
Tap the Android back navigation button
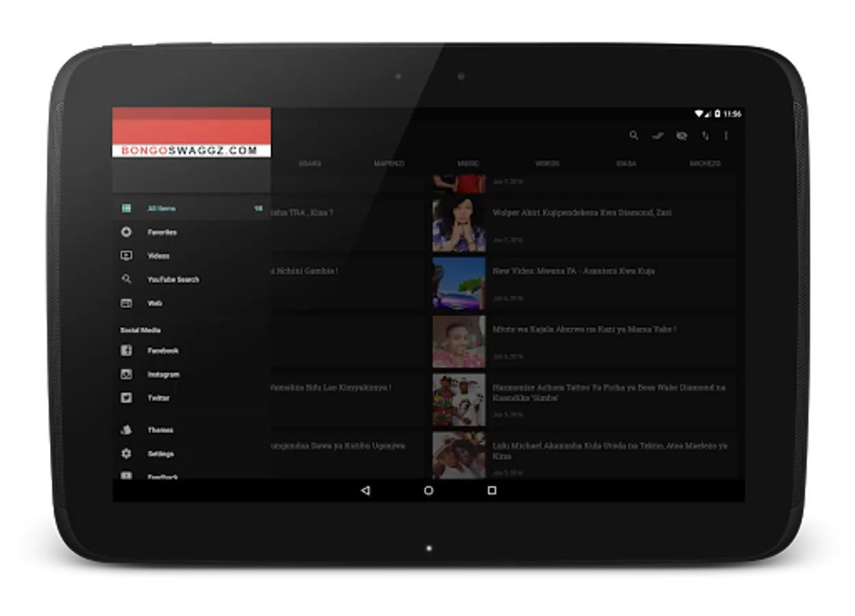[x=365, y=491]
